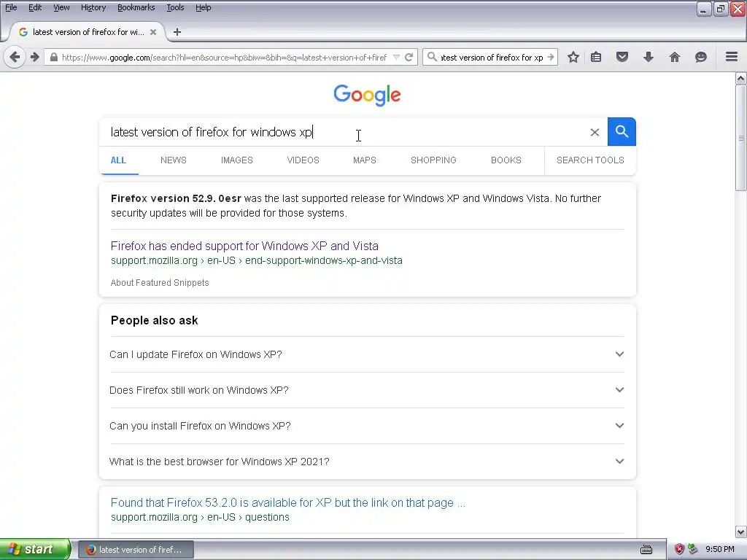Go back with the browser back arrow
Screen dimensions: 747x560
point(15,57)
